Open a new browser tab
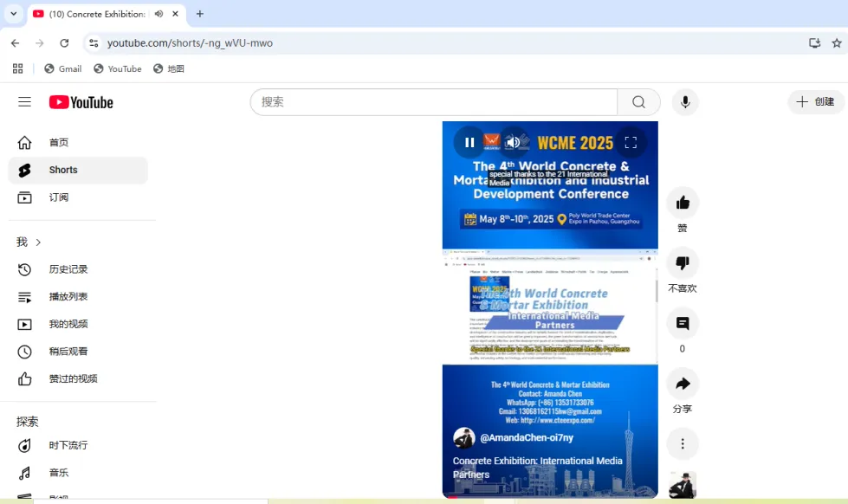848x504 pixels. coord(199,14)
